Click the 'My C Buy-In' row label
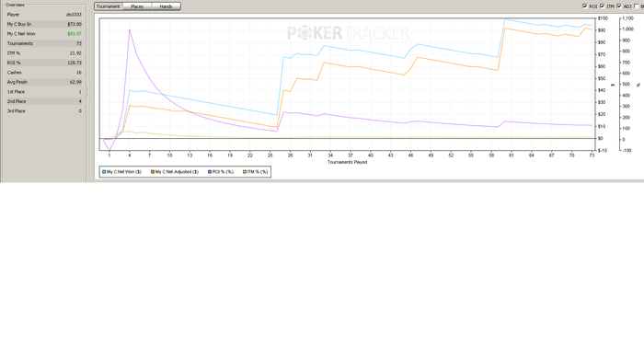Screen dimensions: 644x345 (19, 24)
